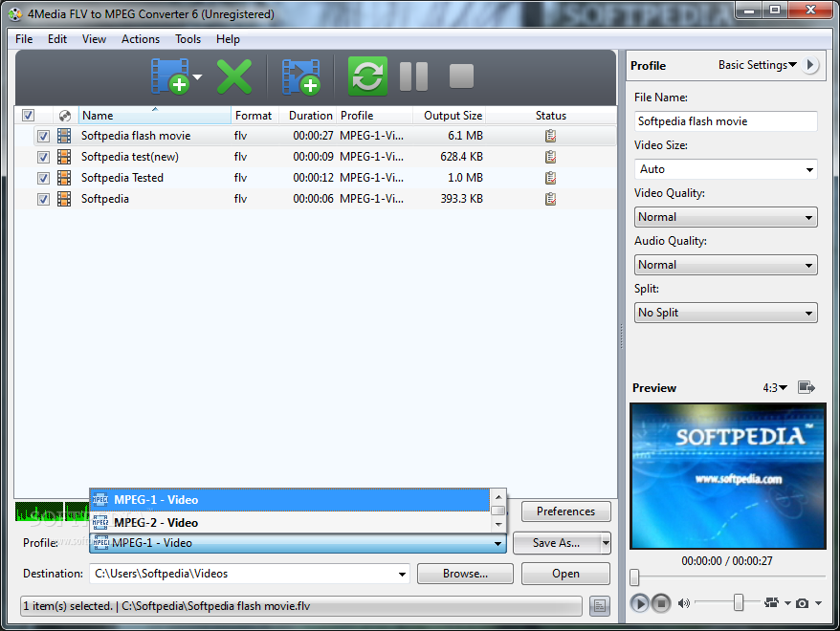Open the Save As arrow dropdown
The width and height of the screenshot is (840, 631).
pyautogui.click(x=606, y=543)
